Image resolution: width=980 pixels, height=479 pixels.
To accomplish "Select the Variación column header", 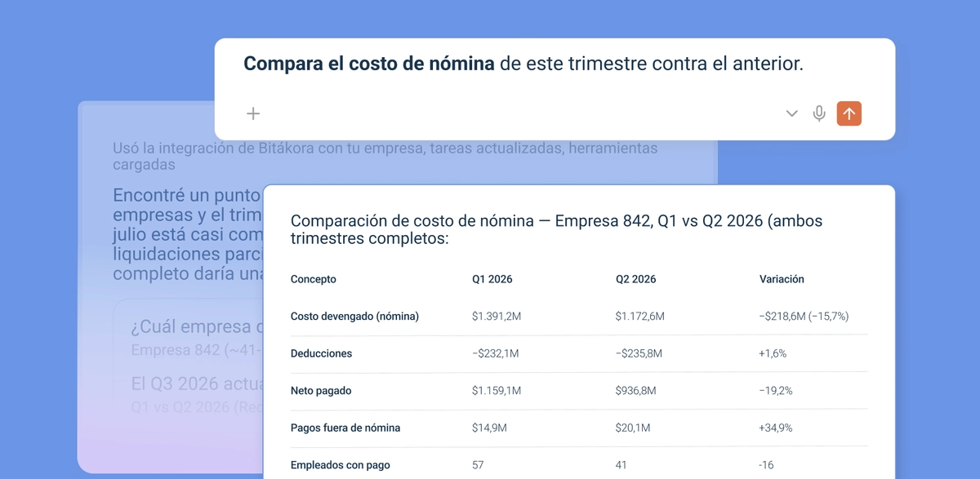I will [x=782, y=279].
